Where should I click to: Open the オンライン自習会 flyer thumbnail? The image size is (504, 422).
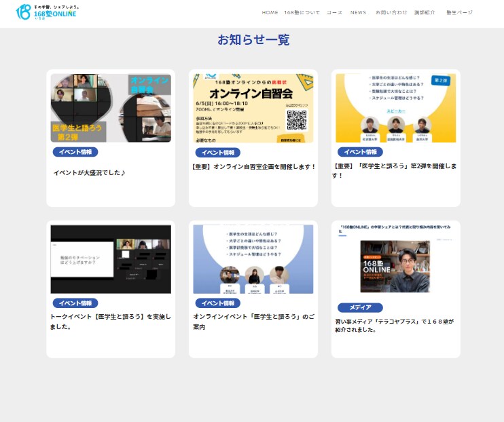[x=253, y=109]
